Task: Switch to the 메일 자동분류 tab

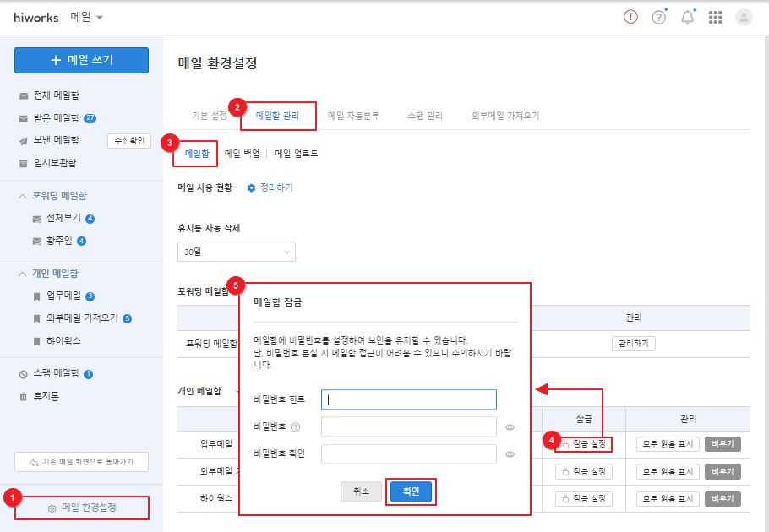Action: click(x=353, y=116)
